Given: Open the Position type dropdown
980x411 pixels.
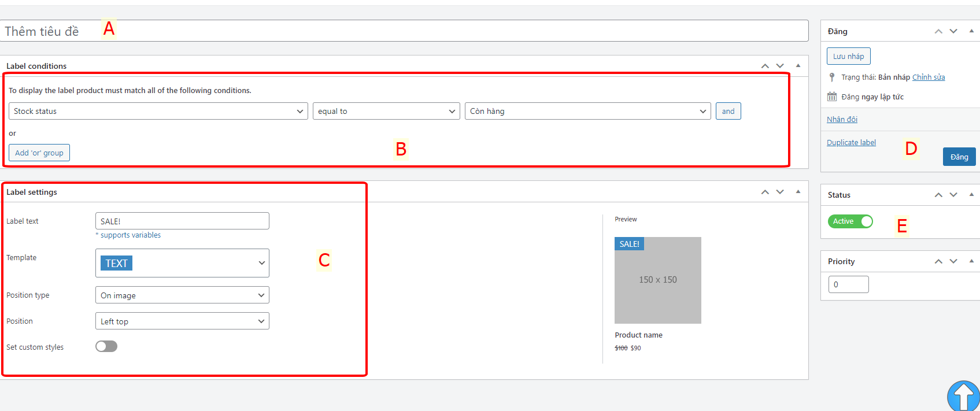Looking at the screenshot, I should point(182,295).
